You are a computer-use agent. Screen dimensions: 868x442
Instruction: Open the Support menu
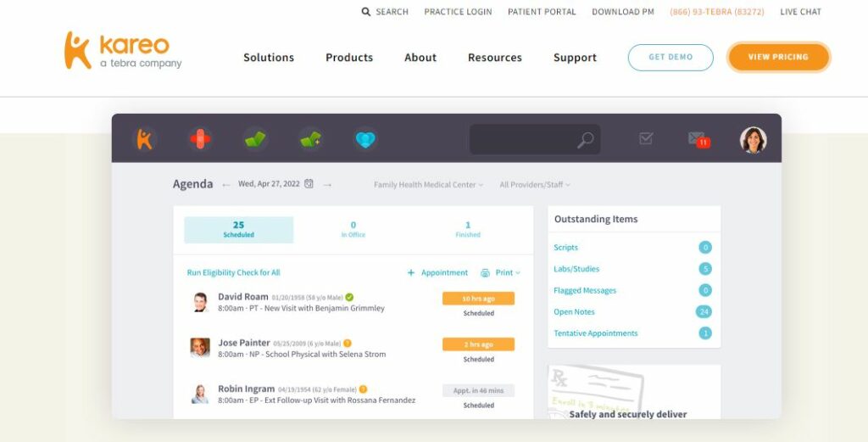[576, 58]
